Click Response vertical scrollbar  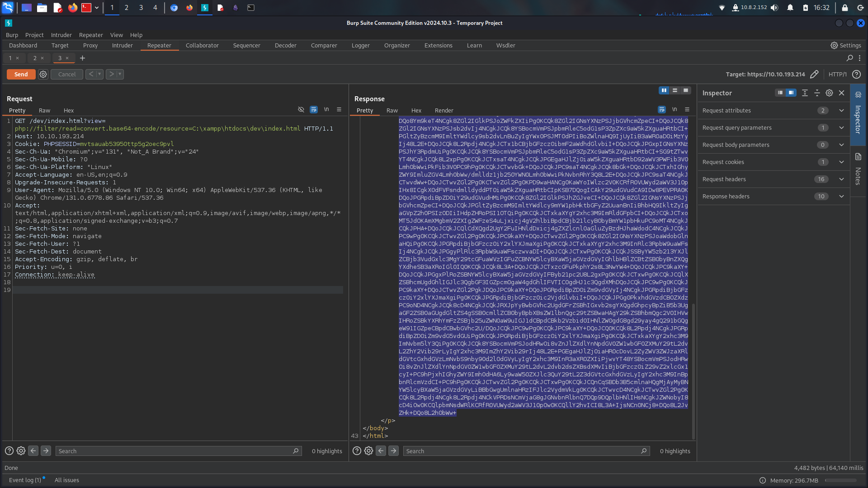tap(693, 371)
